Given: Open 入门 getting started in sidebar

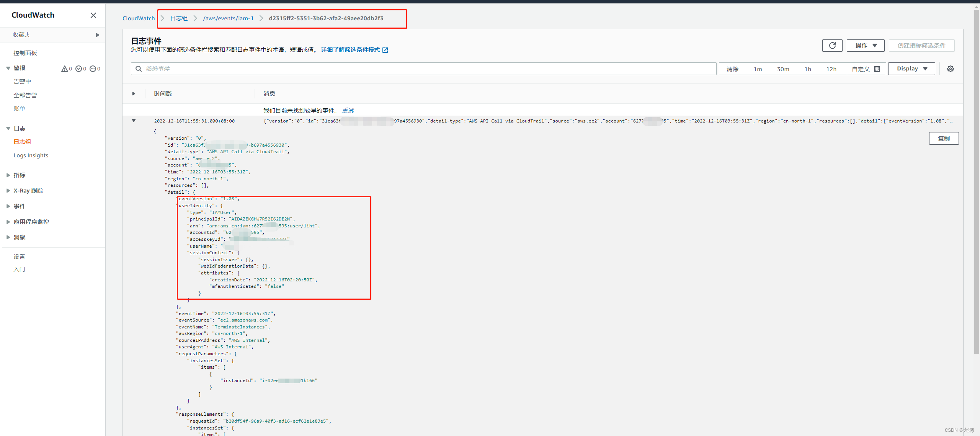Looking at the screenshot, I should click(19, 269).
